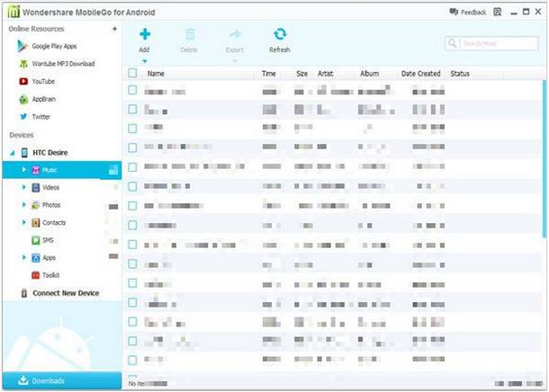This screenshot has width=549, height=392.
Task: Check the first music row checkbox
Action: click(132, 90)
